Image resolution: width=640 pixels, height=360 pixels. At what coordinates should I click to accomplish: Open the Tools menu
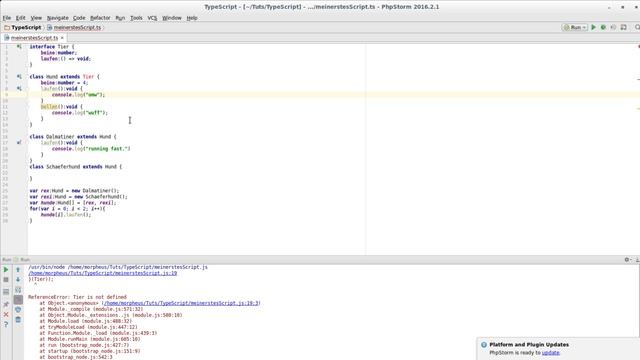[136, 18]
